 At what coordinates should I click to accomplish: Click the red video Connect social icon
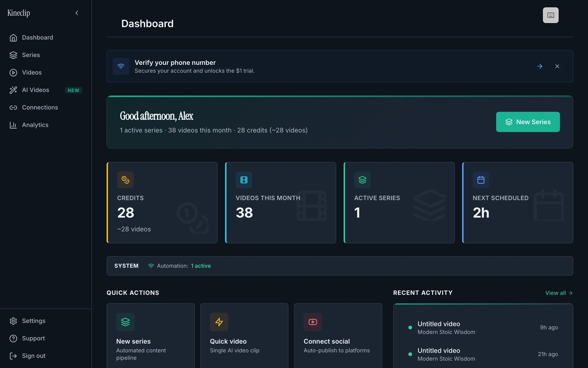coord(313,322)
